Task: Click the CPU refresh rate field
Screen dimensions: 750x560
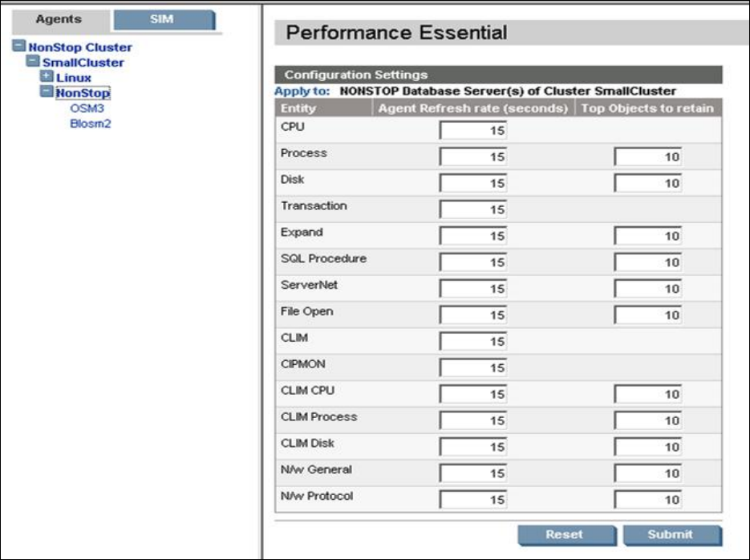Action: [473, 131]
